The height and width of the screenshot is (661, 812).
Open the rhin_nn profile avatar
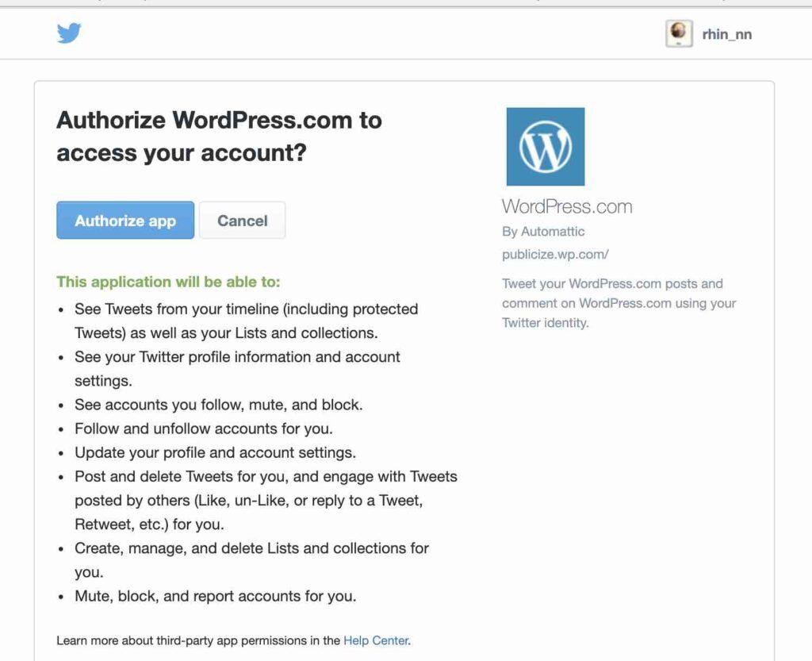pos(679,33)
